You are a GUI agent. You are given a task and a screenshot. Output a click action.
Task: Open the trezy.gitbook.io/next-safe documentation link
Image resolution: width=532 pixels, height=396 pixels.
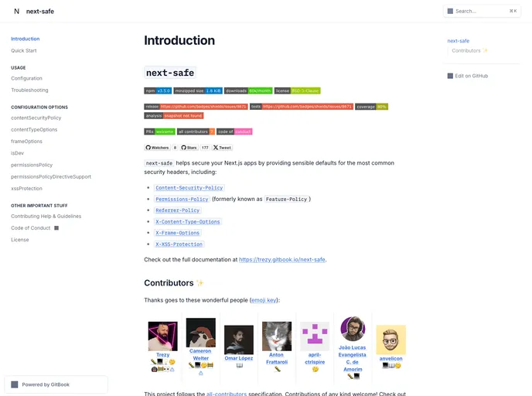282,260
